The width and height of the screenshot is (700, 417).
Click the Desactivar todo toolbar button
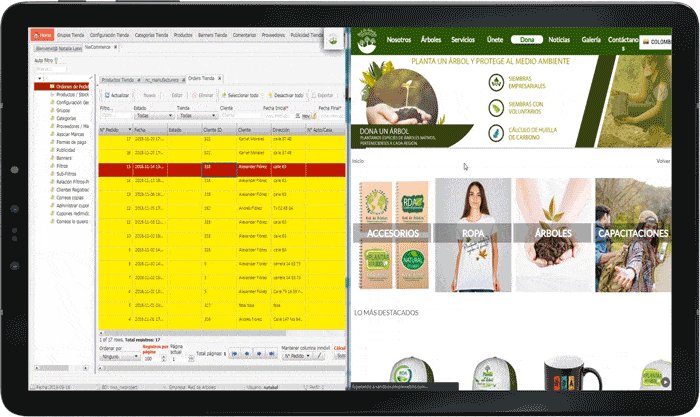point(286,95)
